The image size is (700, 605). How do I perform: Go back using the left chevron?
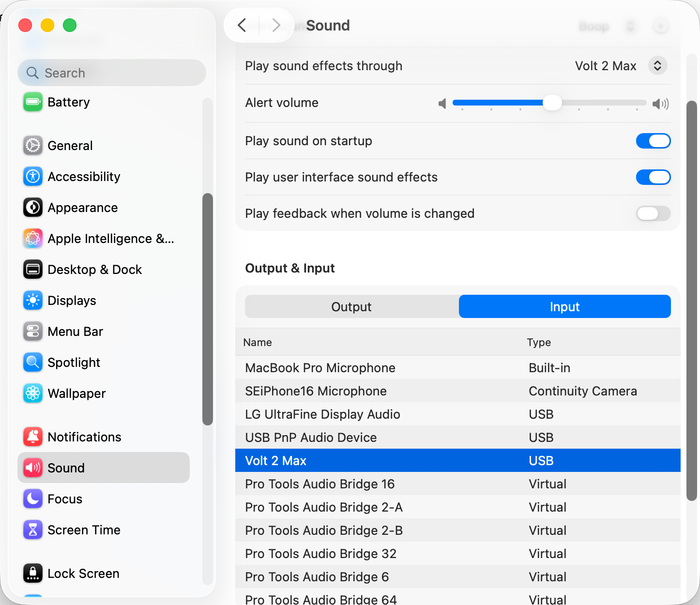coord(242,25)
